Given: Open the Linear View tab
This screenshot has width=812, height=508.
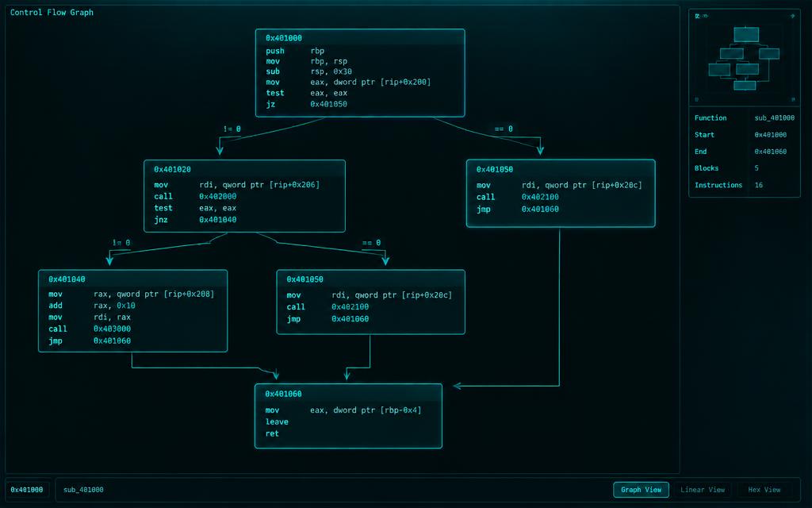Looking at the screenshot, I should [703, 489].
